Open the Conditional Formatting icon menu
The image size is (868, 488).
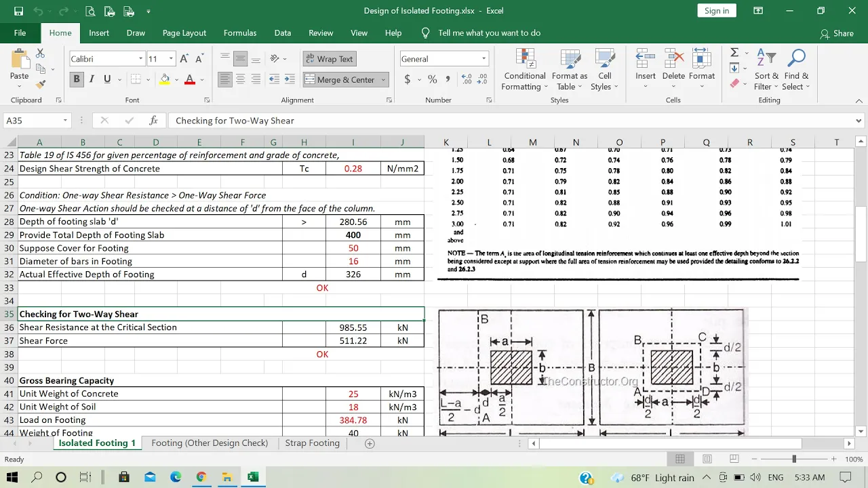[x=525, y=59]
